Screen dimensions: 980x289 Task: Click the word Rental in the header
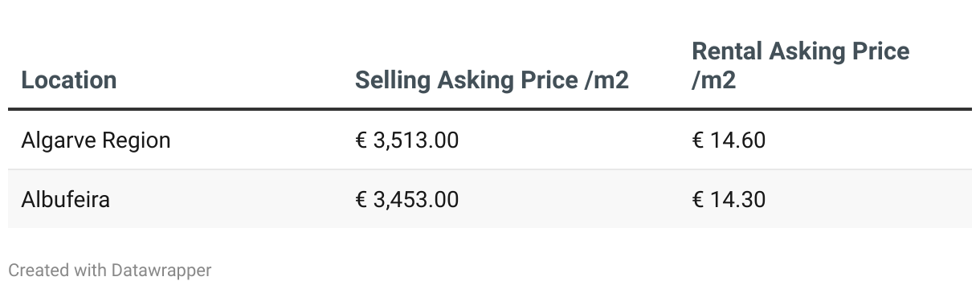(x=727, y=52)
